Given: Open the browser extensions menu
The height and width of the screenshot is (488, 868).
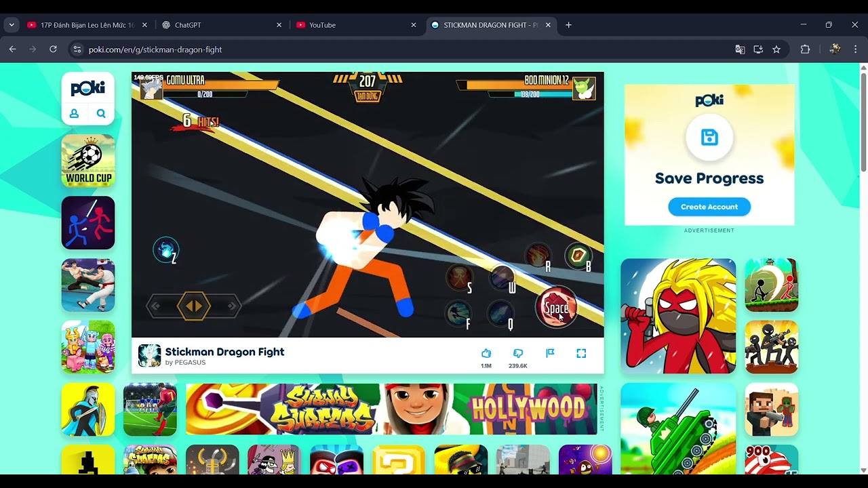Looking at the screenshot, I should pyautogui.click(x=806, y=49).
